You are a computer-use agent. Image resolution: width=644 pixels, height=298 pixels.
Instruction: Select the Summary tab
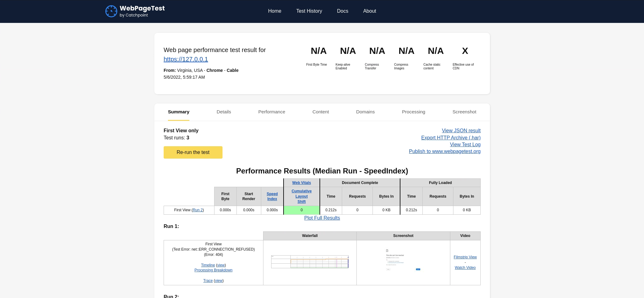[x=179, y=112]
